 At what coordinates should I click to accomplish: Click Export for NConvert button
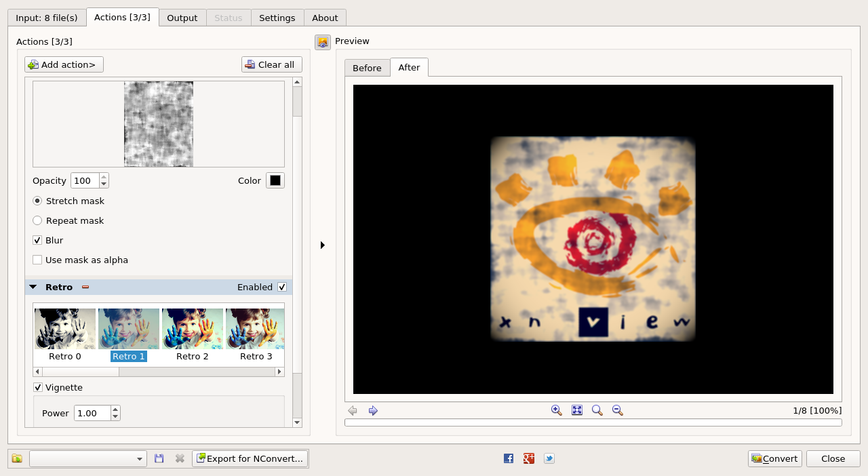250,458
